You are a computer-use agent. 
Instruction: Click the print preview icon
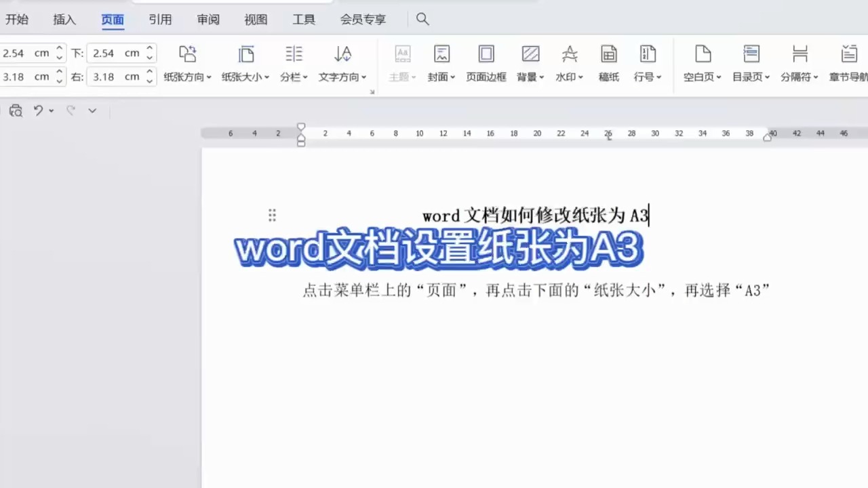(16, 110)
